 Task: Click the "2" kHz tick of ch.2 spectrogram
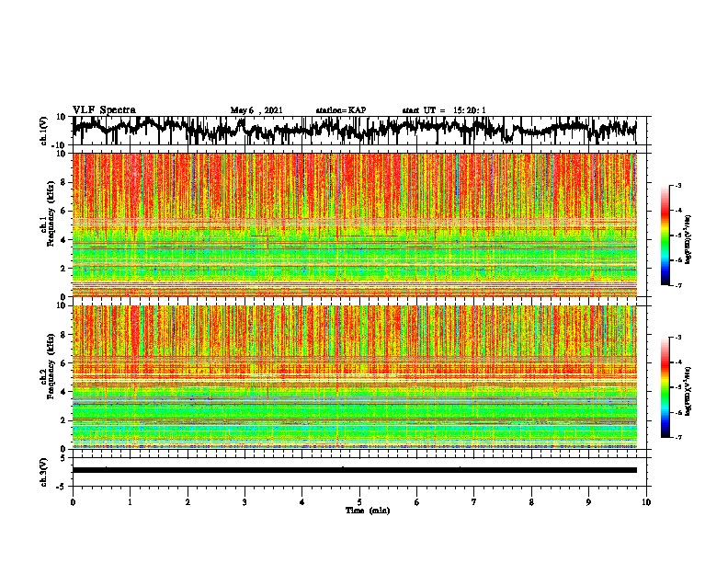point(64,420)
